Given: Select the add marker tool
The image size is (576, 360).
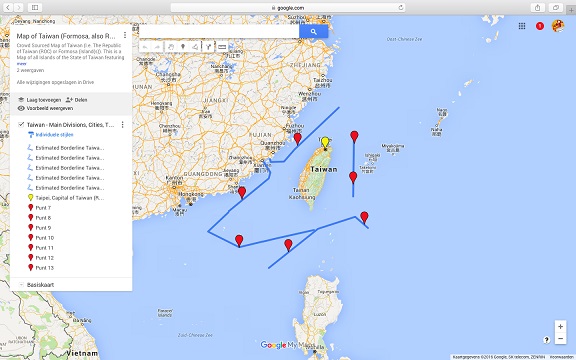Looking at the screenshot, I should [x=183, y=47].
